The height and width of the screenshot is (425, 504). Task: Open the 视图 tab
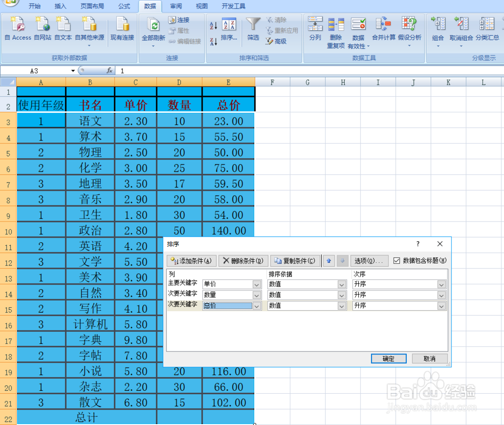[202, 6]
